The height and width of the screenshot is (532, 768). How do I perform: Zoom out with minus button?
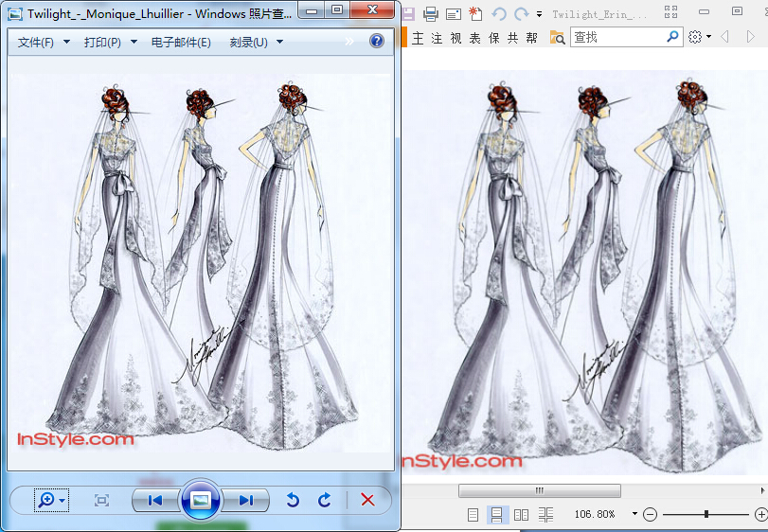(650, 514)
